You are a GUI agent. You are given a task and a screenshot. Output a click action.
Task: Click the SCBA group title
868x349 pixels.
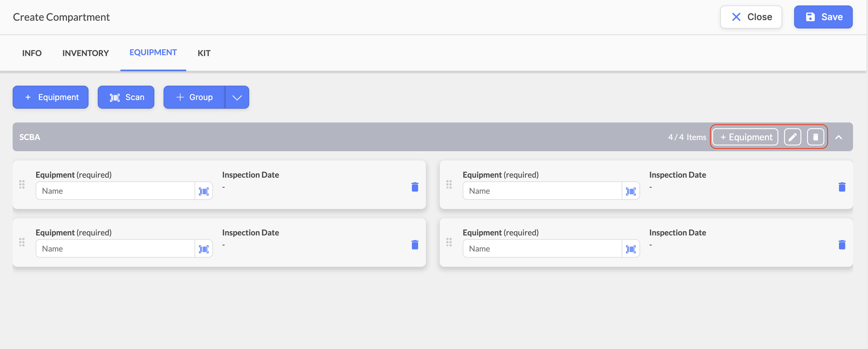click(x=30, y=137)
